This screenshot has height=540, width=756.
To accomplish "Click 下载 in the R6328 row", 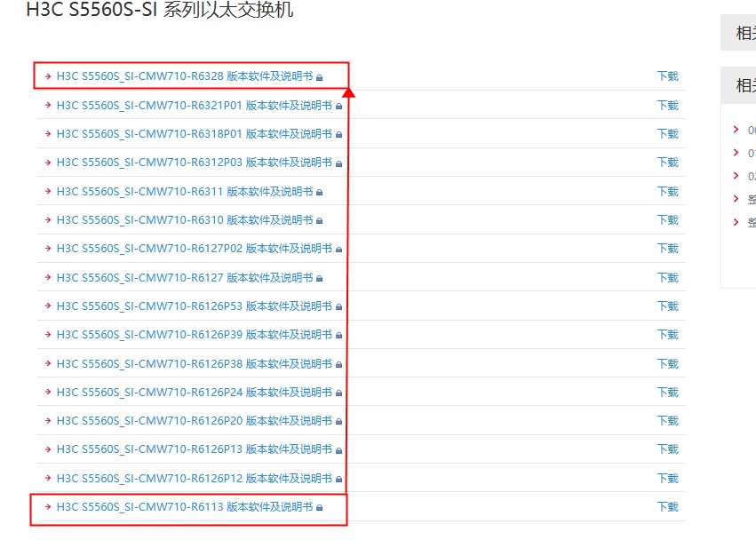I will click(x=668, y=76).
